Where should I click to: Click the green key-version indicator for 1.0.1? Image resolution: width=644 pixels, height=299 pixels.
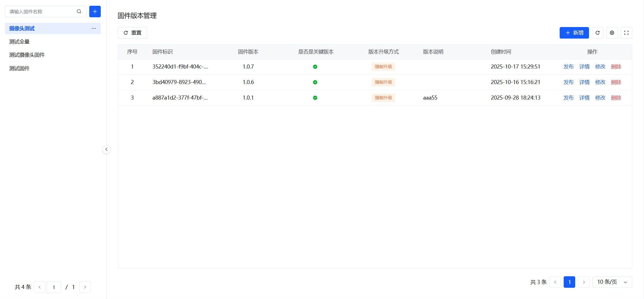315,98
